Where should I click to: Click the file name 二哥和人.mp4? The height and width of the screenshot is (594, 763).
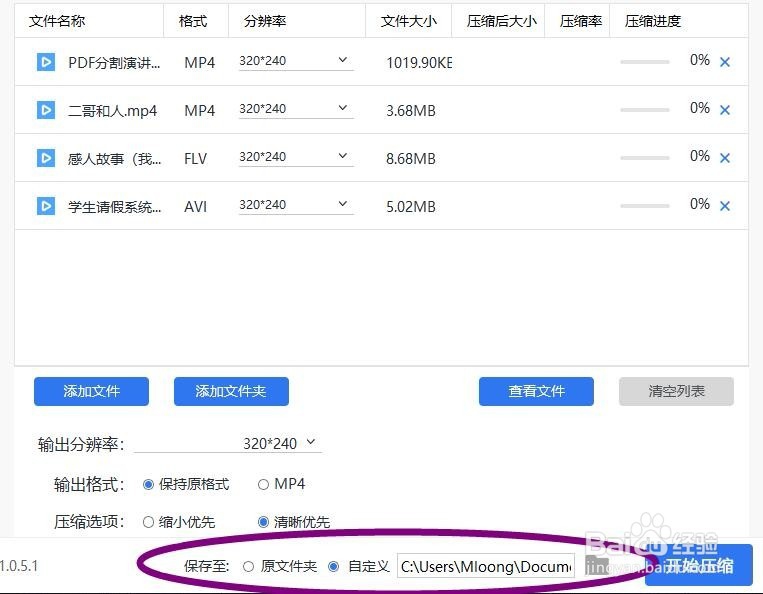[x=112, y=111]
